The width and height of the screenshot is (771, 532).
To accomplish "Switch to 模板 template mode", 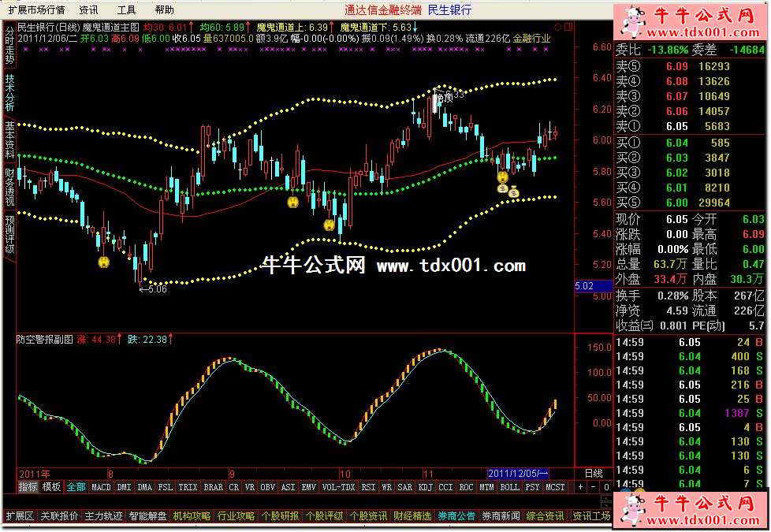I will pos(51,488).
